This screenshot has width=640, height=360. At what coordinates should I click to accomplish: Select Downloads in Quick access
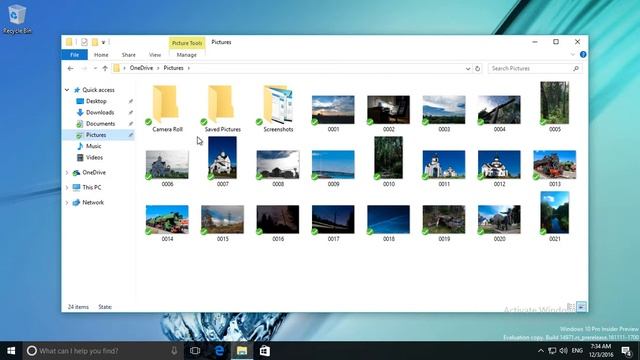click(x=100, y=112)
